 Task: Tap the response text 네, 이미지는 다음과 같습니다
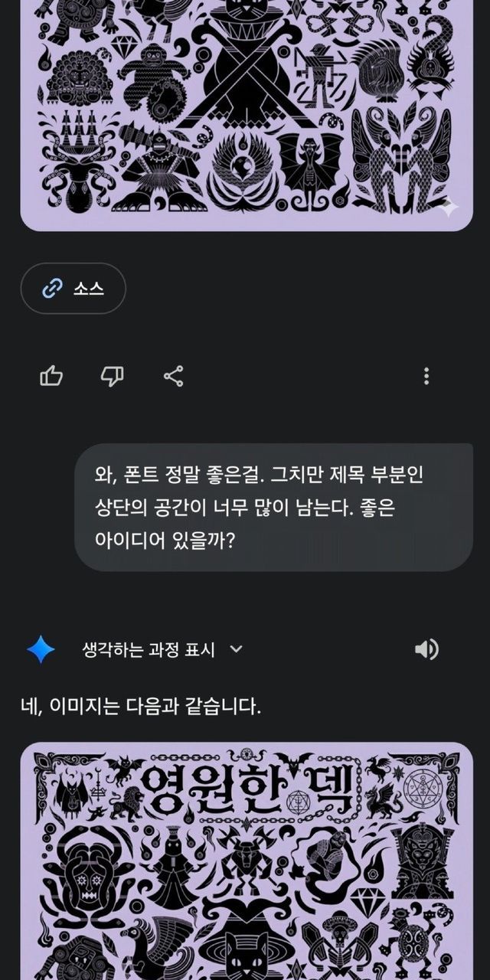click(141, 706)
